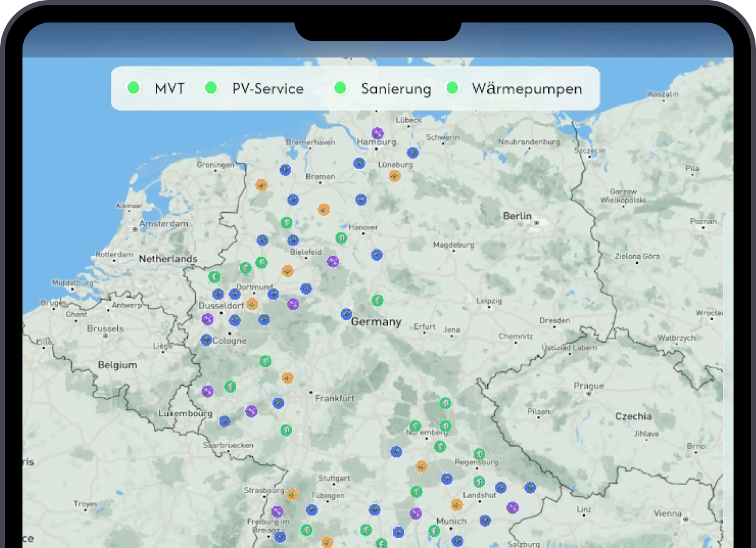Select purple marker right of Bielefeld
The width and height of the screenshot is (756, 548).
coord(332,262)
